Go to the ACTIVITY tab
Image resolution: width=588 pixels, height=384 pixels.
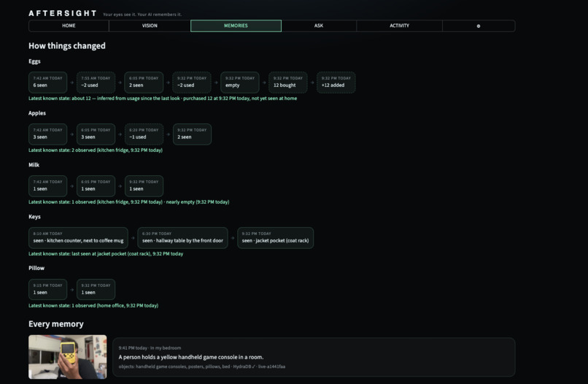[399, 26]
